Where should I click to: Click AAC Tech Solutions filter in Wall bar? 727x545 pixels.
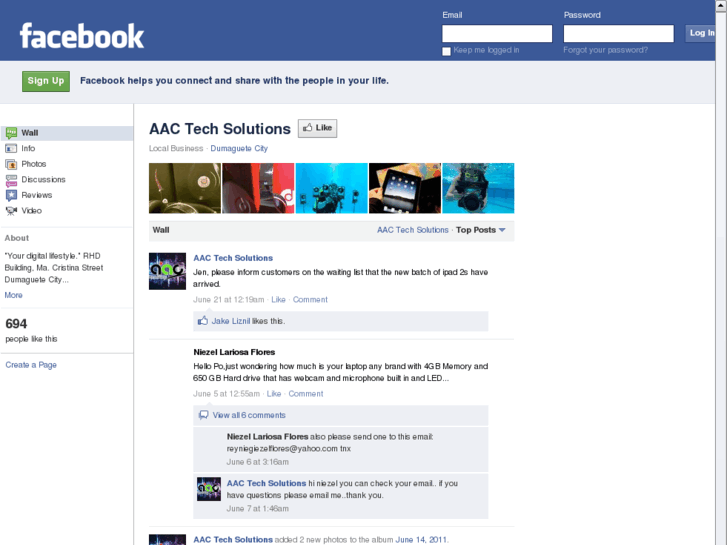point(413,230)
